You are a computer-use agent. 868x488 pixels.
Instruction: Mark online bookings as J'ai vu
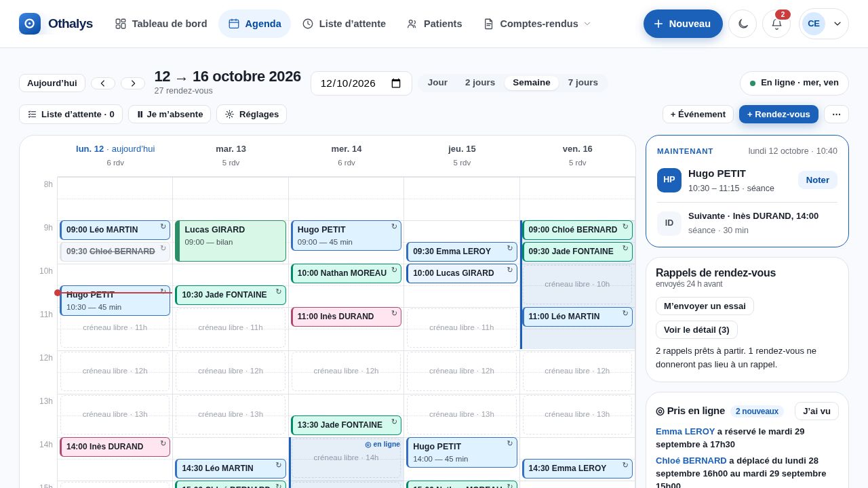816,411
